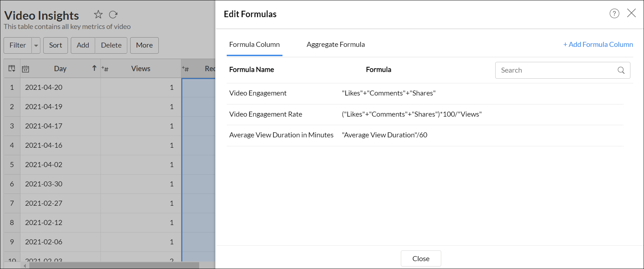Image resolution: width=644 pixels, height=269 pixels.
Task: Switch to the Aggregate Formula tab
Action: coord(335,45)
